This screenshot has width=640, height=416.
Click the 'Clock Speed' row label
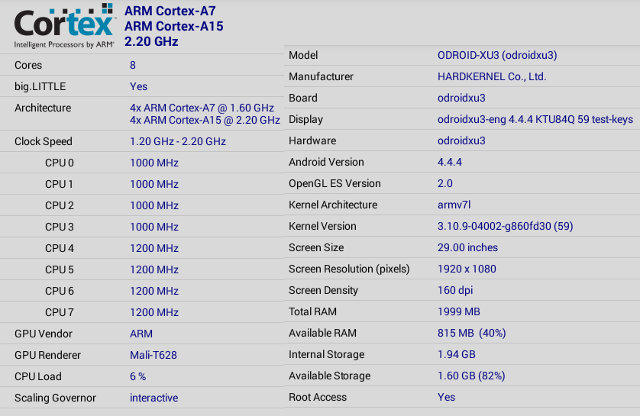pos(43,141)
